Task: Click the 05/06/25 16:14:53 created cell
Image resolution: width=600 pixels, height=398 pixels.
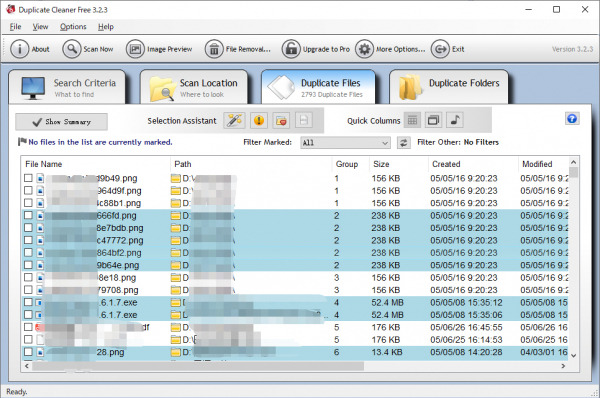Action: tap(466, 339)
